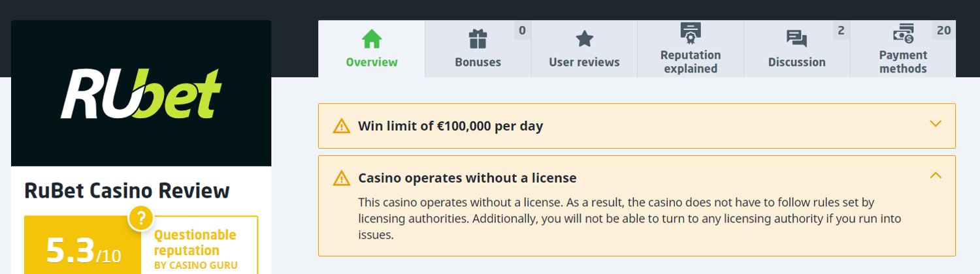Click the User reviews star icon

tap(584, 39)
